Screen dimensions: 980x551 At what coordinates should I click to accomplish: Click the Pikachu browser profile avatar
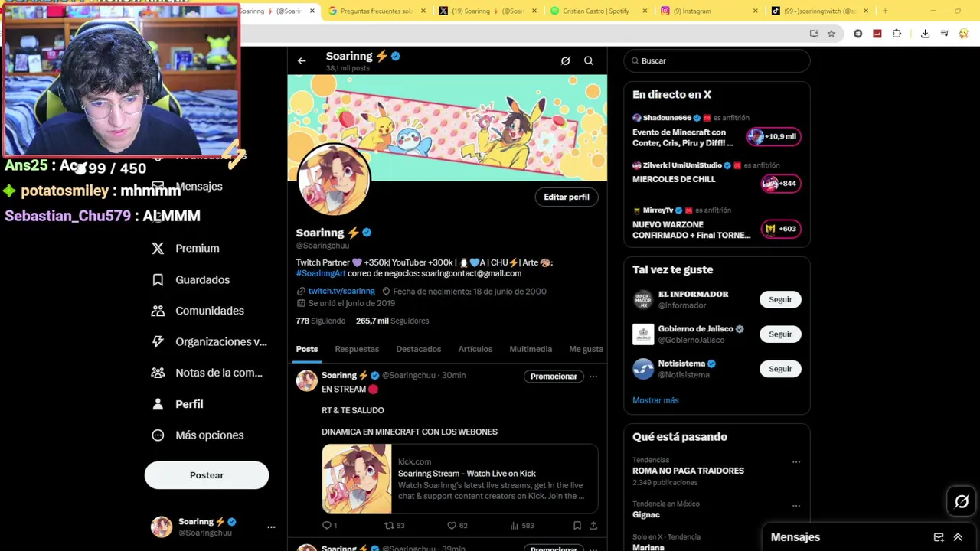coord(964,34)
